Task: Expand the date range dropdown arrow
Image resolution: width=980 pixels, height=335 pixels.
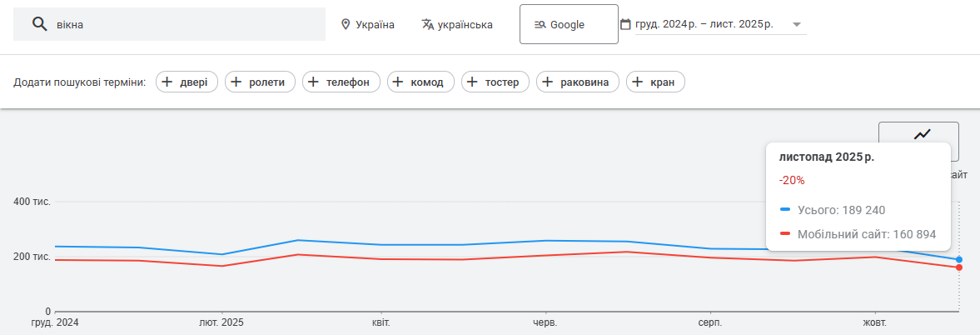Action: 797,24
